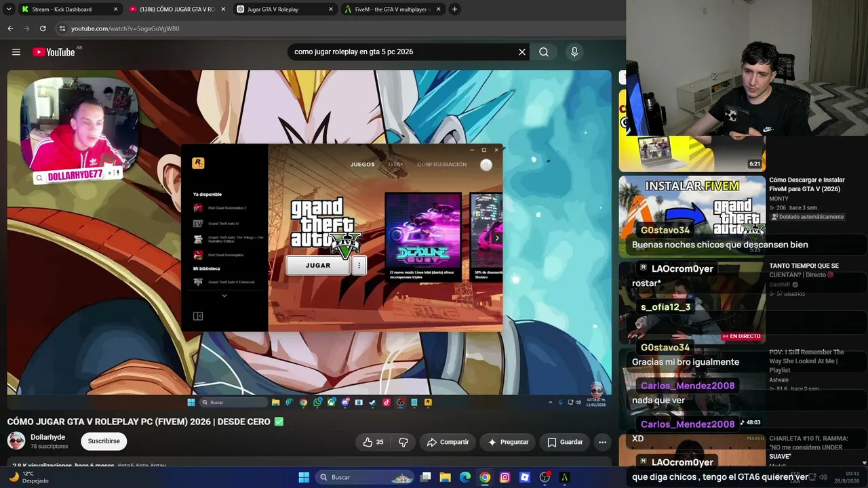Switch to Stream - Kick Dashboard tab

[62, 9]
